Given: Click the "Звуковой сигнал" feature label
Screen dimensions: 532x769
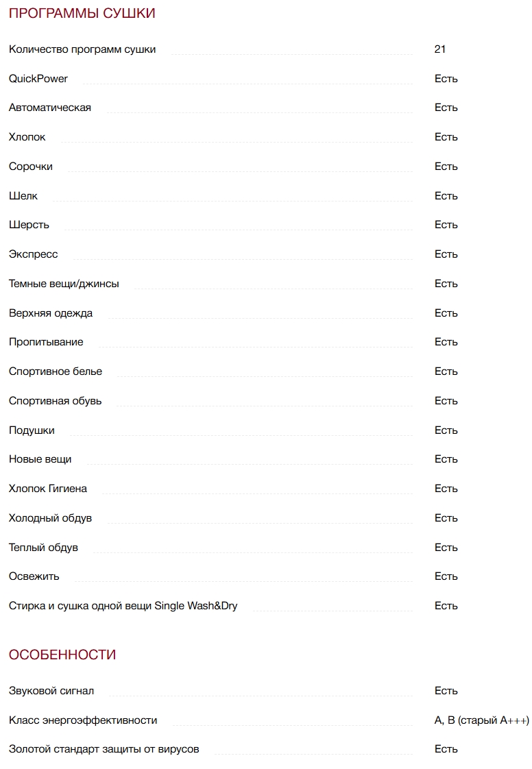Looking at the screenshot, I should [x=51, y=691].
